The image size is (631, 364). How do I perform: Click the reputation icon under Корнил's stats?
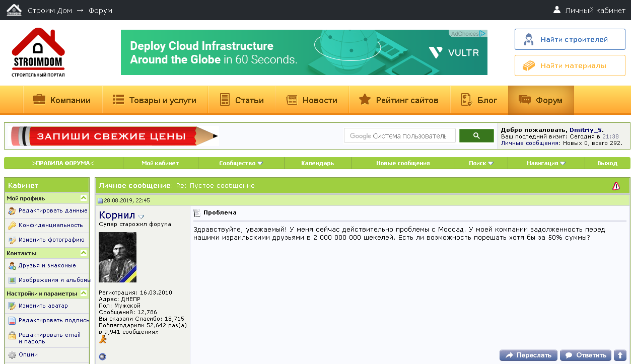coord(103,340)
